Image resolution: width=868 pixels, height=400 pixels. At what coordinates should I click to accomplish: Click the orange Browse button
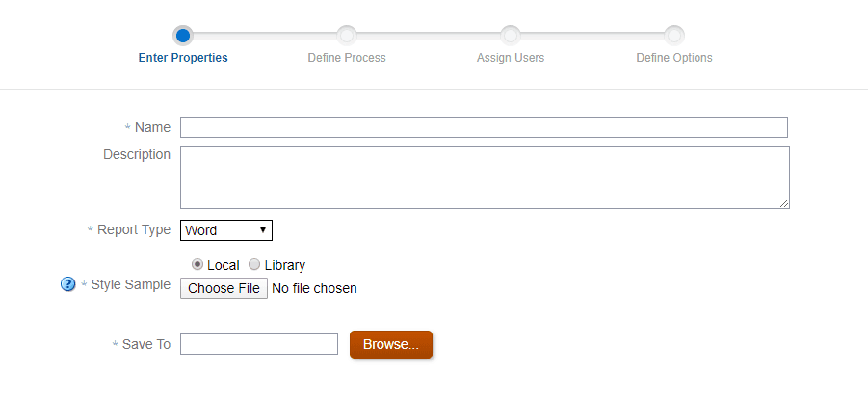pyautogui.click(x=391, y=344)
